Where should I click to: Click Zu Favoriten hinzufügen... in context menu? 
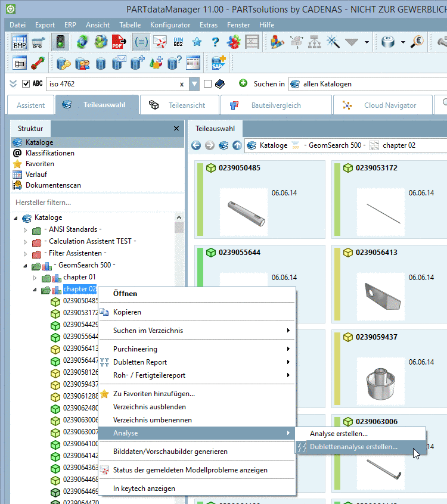click(x=154, y=394)
